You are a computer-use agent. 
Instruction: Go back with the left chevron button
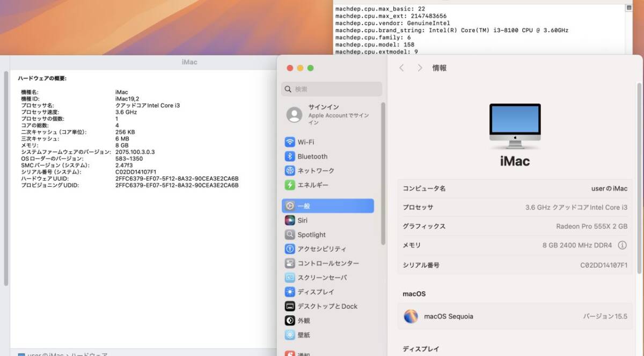tap(402, 68)
